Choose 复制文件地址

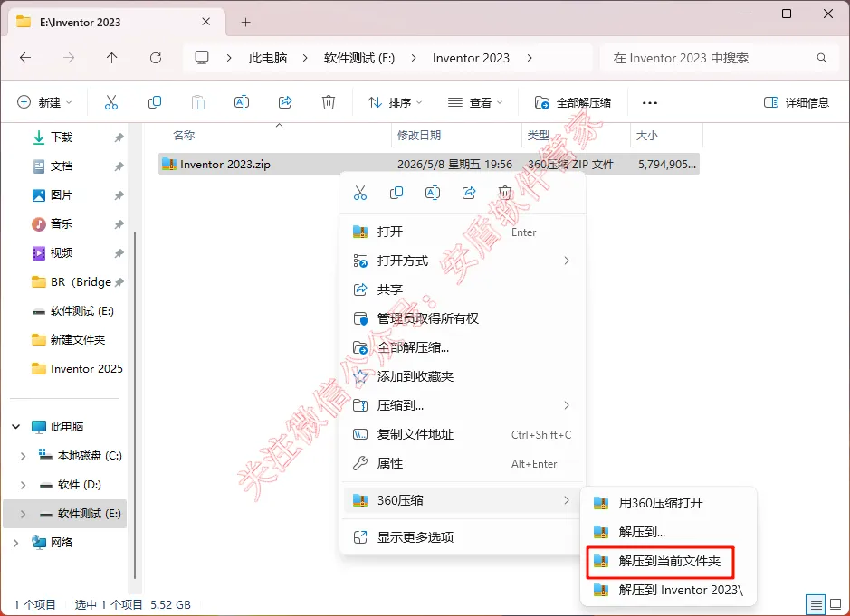pos(464,434)
